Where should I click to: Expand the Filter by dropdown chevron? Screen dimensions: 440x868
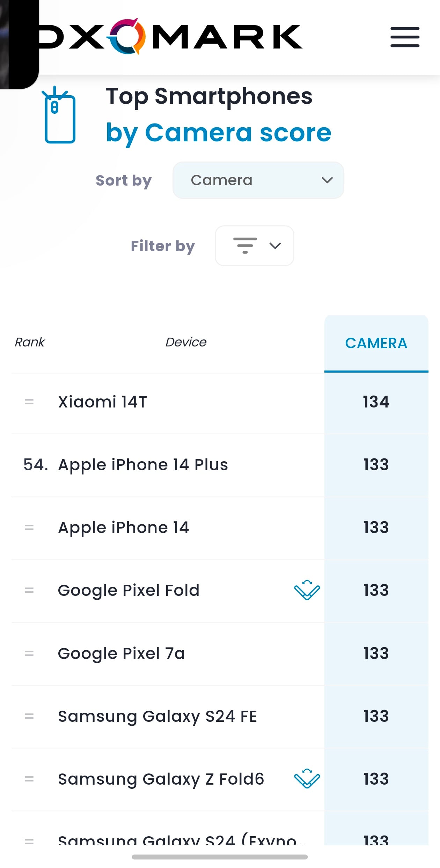(x=275, y=246)
